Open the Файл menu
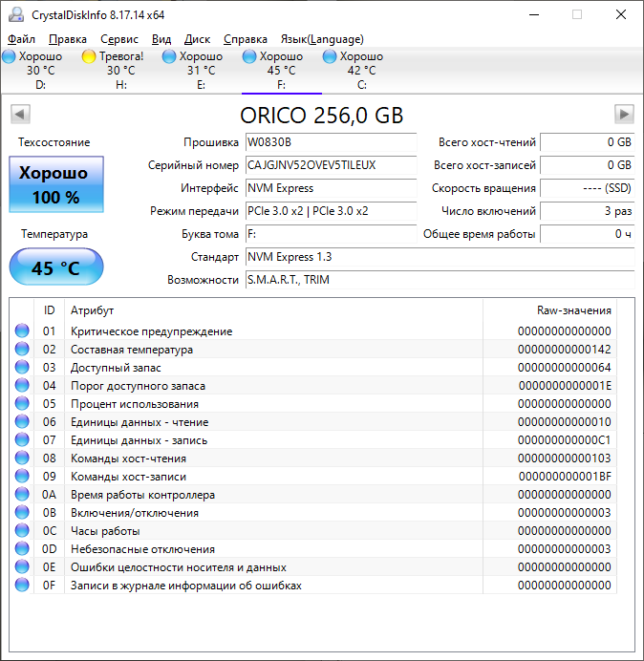This screenshot has width=644, height=661. click(x=22, y=39)
